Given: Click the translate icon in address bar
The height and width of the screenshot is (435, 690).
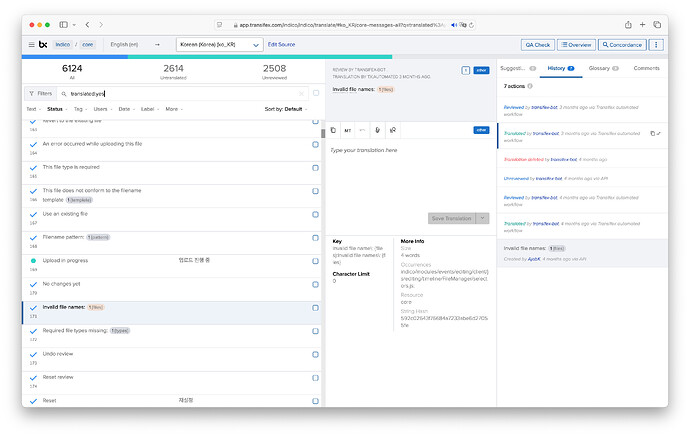Looking at the screenshot, I should 462,25.
